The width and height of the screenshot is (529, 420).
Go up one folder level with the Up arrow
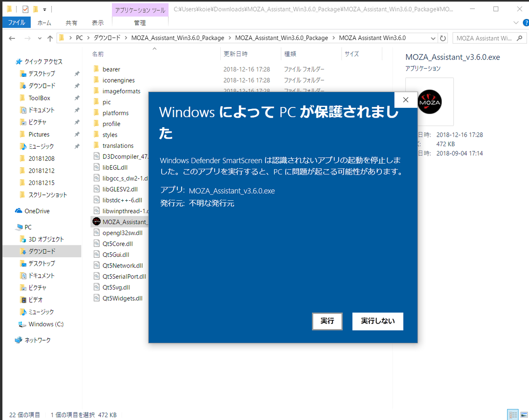[50, 38]
